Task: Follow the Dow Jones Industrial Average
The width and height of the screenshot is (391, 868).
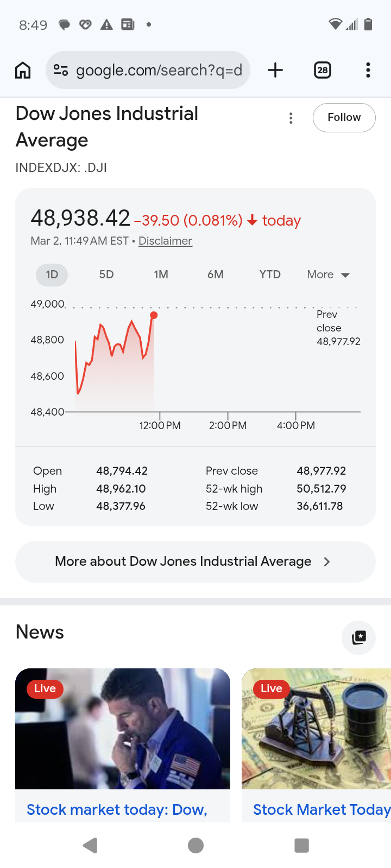Action: click(344, 118)
